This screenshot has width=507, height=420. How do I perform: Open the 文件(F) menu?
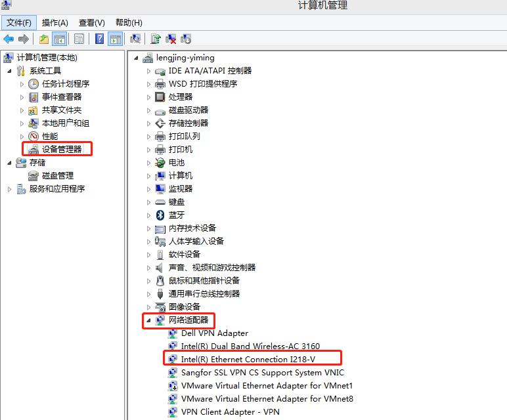[19, 22]
